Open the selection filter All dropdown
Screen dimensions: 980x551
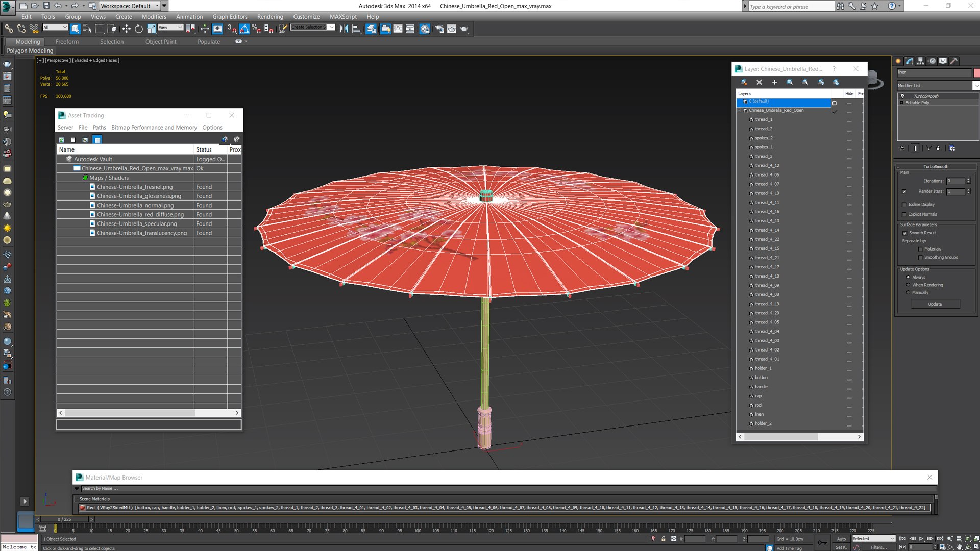pos(55,28)
